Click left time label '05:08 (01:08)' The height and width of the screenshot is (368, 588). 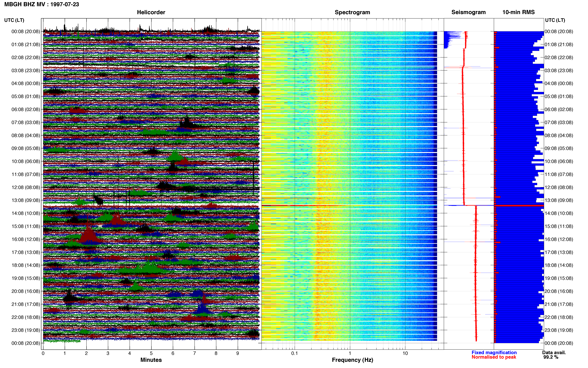[x=26, y=96]
